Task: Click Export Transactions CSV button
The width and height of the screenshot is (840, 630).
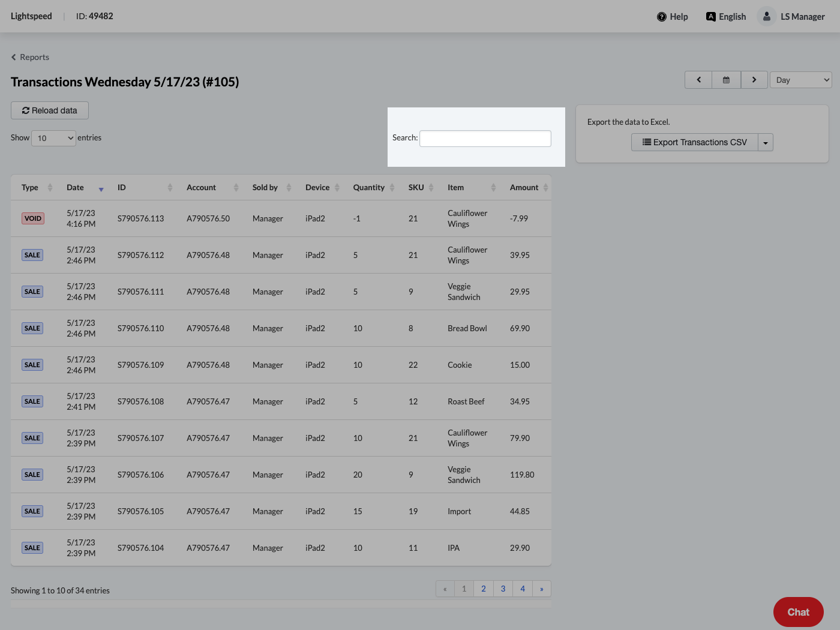Action: [x=695, y=142]
